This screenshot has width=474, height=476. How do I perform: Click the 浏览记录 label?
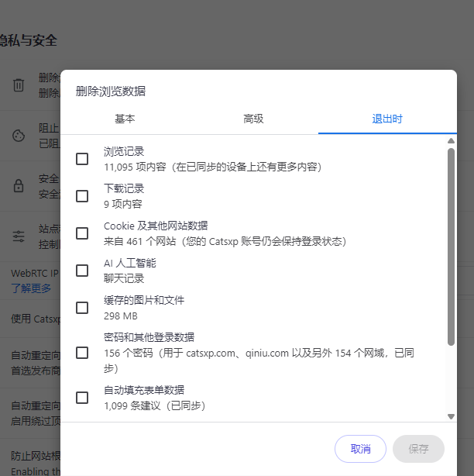point(124,151)
